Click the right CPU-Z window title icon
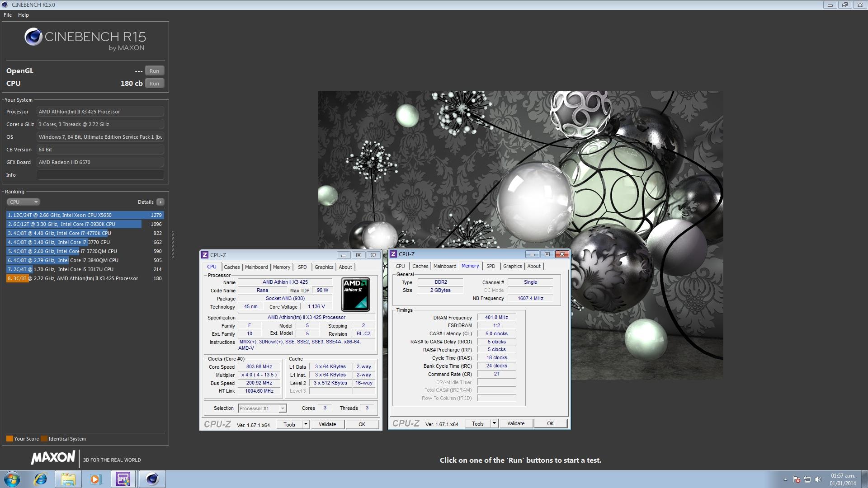868x488 pixels. click(x=393, y=254)
